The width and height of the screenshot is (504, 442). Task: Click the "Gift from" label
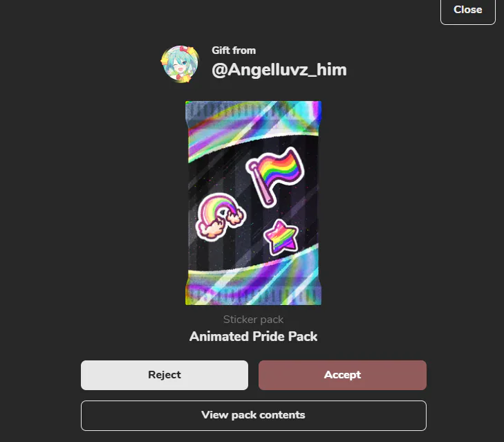coord(234,50)
